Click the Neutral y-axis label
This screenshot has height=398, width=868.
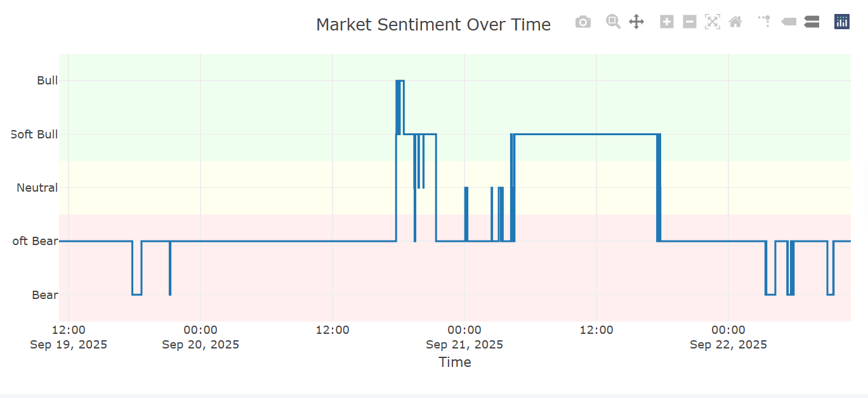[37, 188]
